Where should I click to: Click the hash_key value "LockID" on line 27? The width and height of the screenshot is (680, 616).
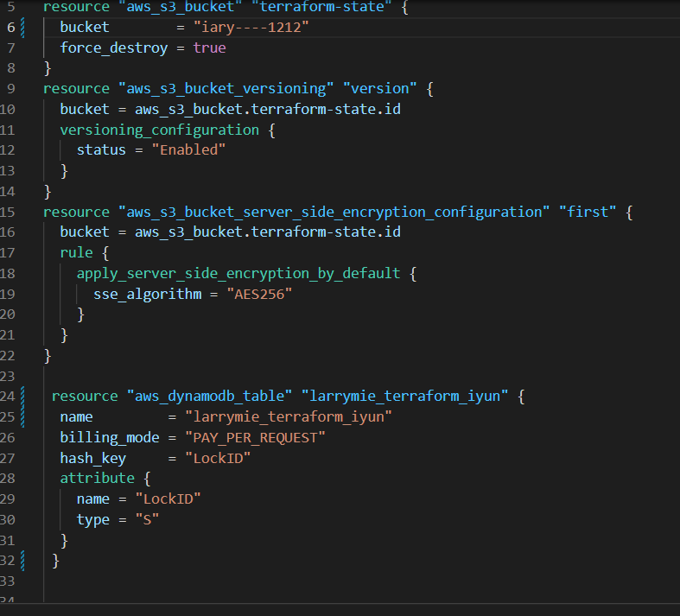point(218,458)
